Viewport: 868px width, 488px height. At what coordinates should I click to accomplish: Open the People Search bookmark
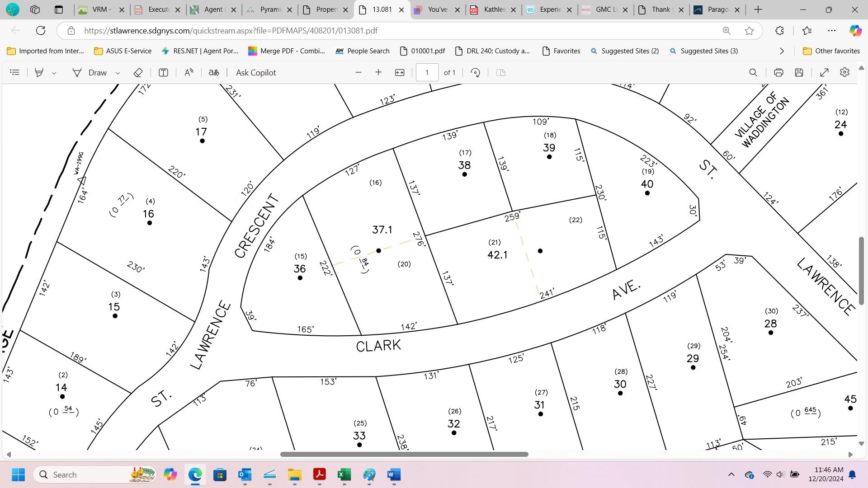(x=362, y=51)
